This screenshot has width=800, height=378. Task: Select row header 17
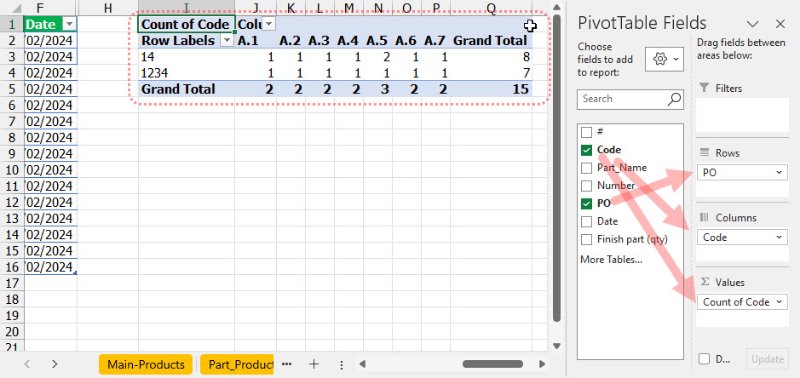tap(12, 283)
